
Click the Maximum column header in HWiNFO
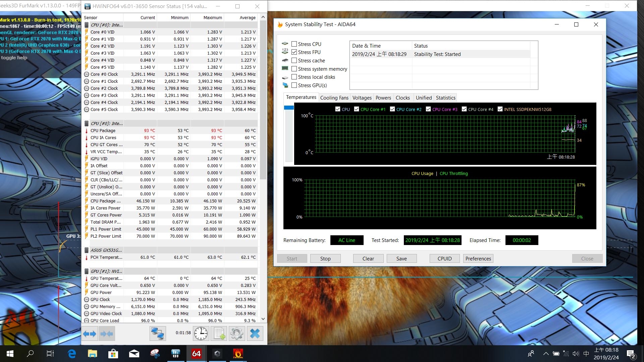[x=207, y=17]
